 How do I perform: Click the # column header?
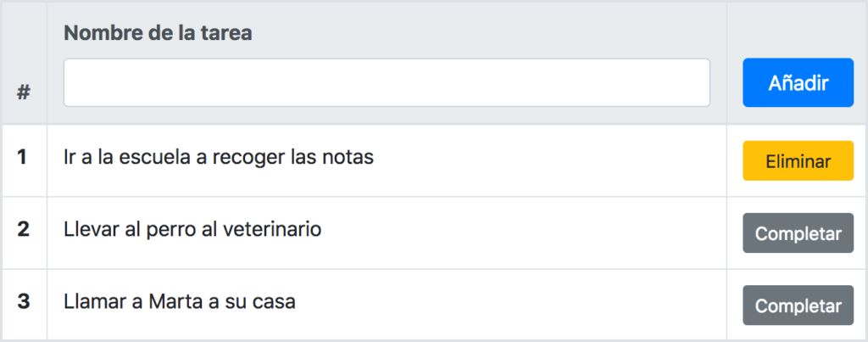(x=23, y=92)
